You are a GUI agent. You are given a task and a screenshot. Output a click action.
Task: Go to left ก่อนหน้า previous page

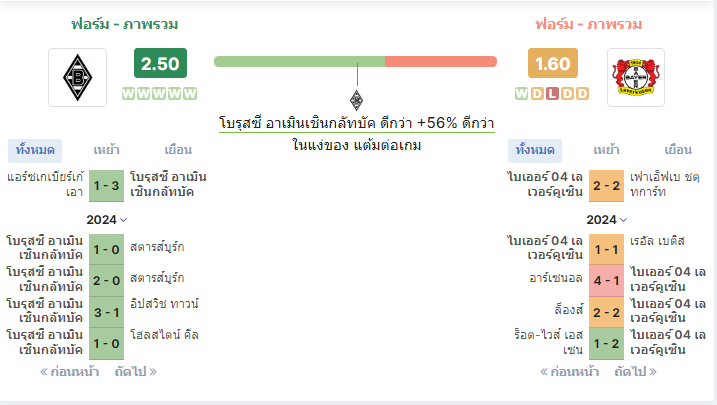click(x=71, y=371)
